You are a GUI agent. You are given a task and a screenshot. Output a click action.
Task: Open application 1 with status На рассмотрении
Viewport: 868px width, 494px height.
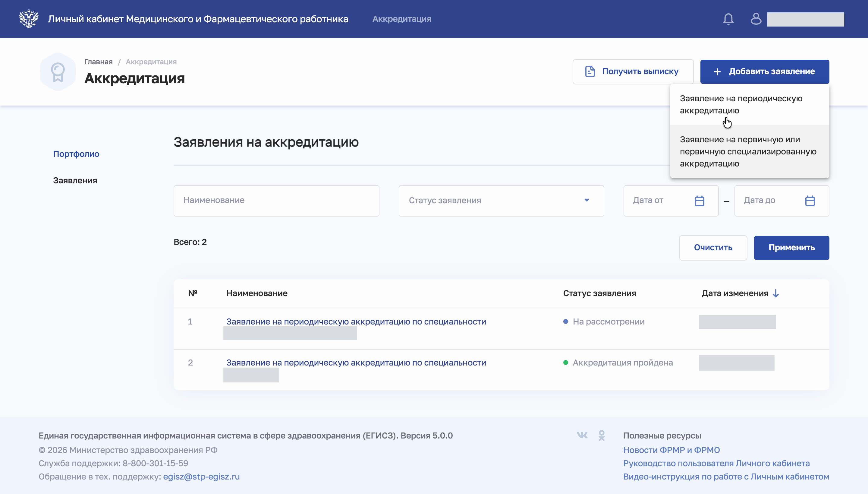(356, 321)
